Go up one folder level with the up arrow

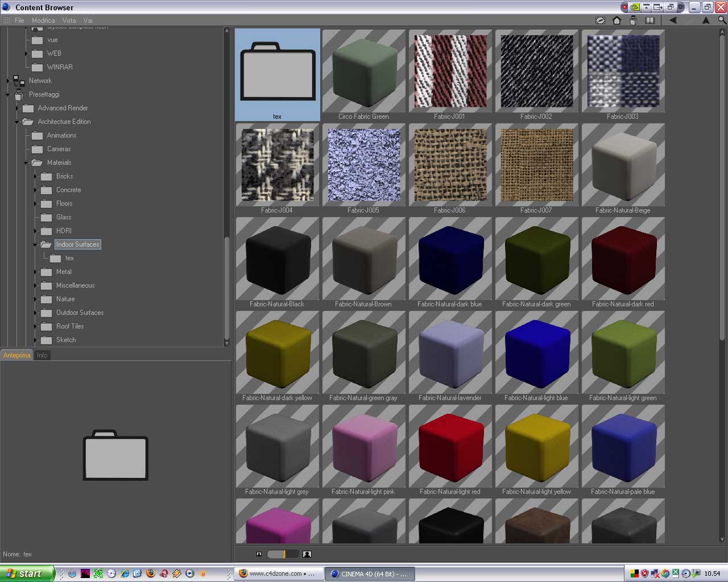[706, 20]
